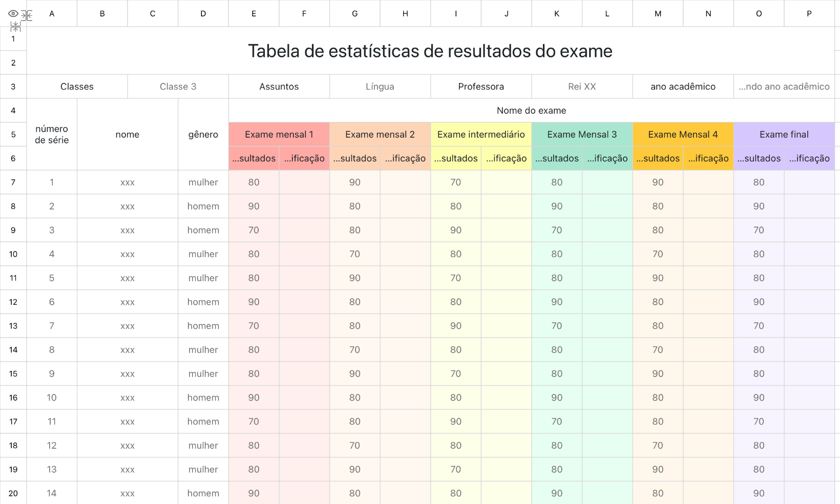Image resolution: width=840 pixels, height=504 pixels.
Task: Select Exame Mensal 4 score in row 18
Action: tap(658, 445)
